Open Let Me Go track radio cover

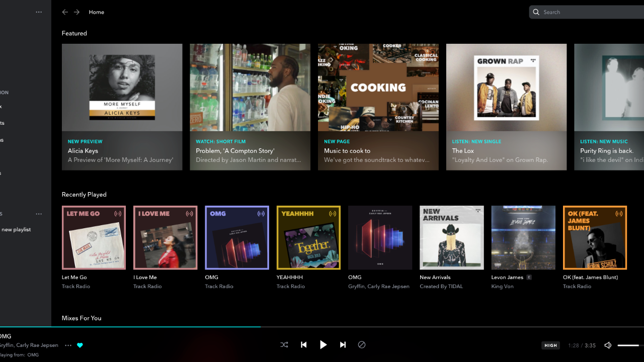[x=94, y=238]
